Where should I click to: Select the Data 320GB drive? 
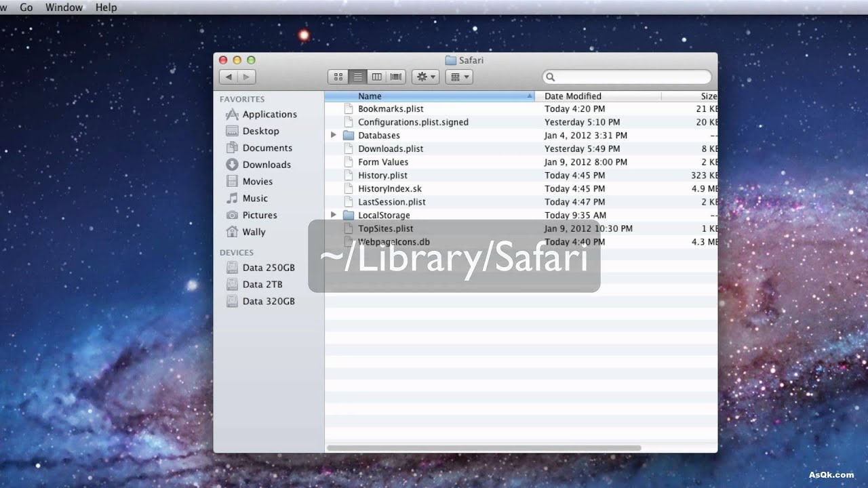tap(260, 302)
